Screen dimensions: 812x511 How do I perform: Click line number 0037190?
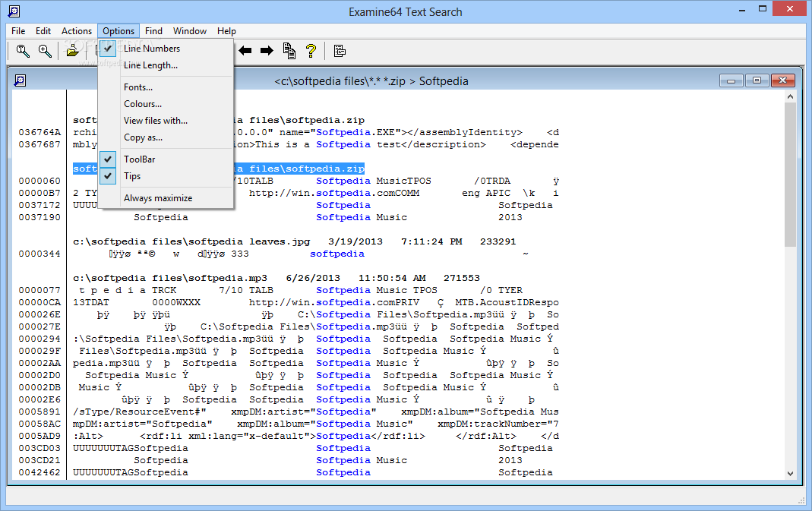(x=39, y=217)
